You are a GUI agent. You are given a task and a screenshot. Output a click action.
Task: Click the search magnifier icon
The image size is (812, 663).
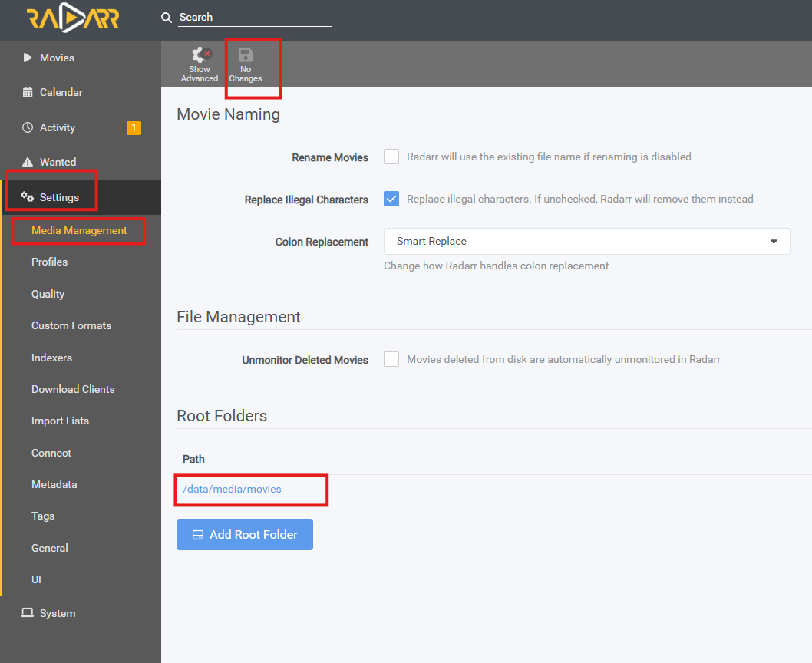coord(167,18)
